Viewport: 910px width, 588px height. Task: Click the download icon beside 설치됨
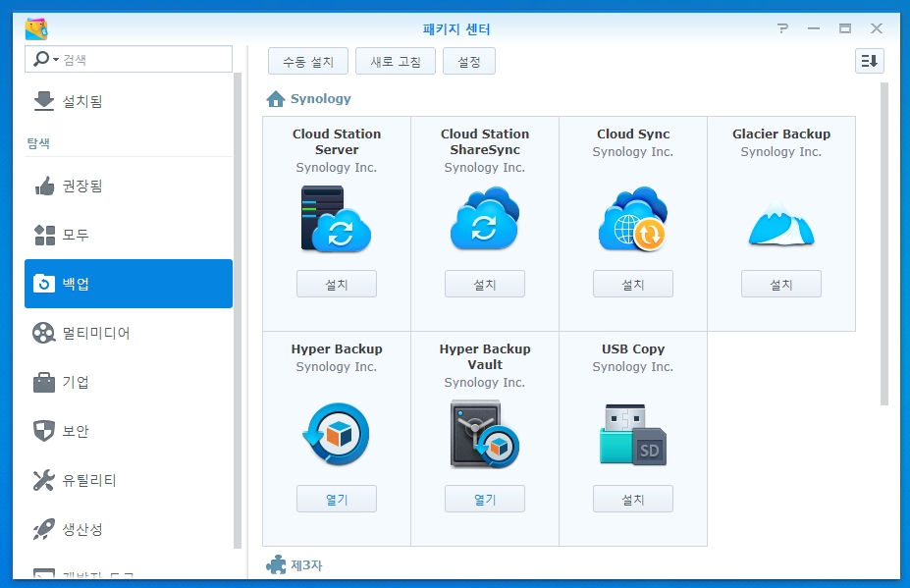[x=44, y=101]
